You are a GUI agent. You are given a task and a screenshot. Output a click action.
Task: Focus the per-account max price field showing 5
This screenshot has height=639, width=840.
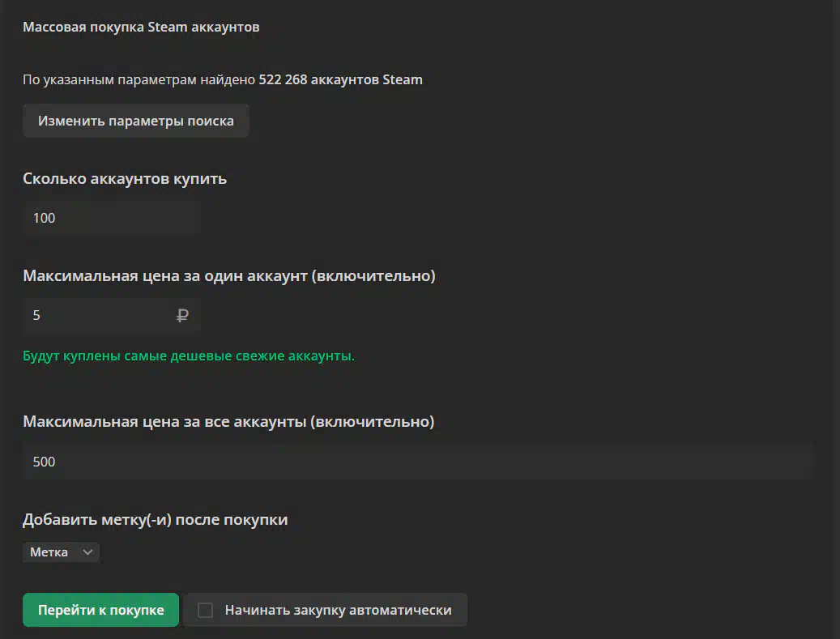tap(112, 316)
